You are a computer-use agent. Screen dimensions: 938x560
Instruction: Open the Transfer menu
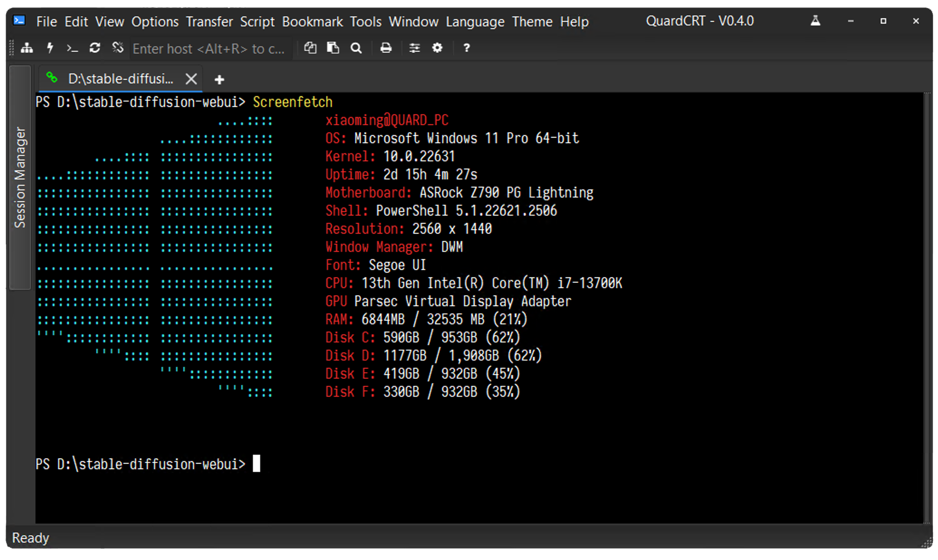click(x=209, y=22)
